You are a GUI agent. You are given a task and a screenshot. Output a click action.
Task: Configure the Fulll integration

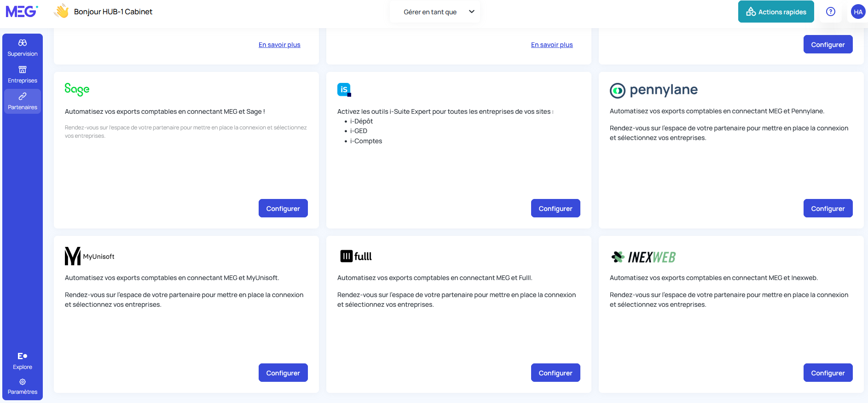coord(555,373)
